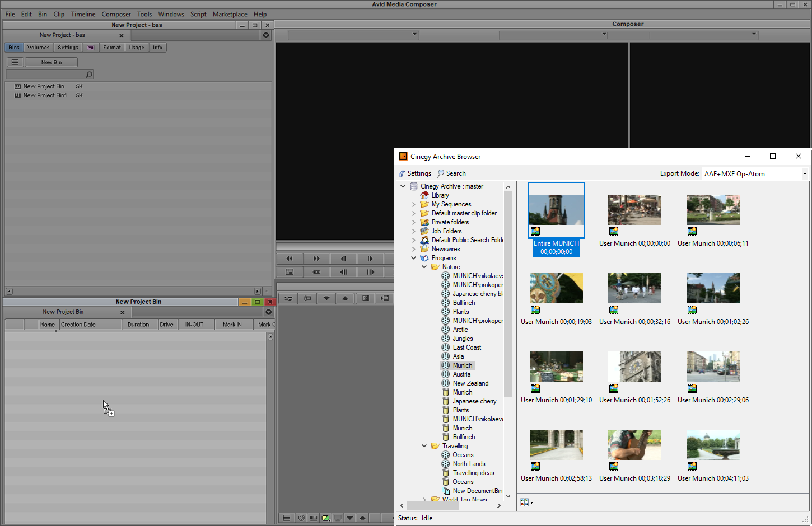Select the User Munich 00;03;18;29 thumbnail

(x=634, y=445)
